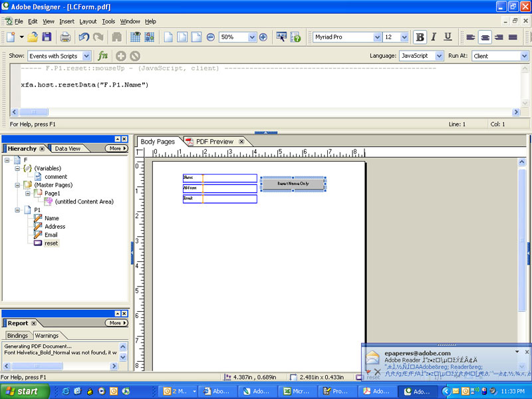Select the reset button in hierarchy

coord(51,243)
